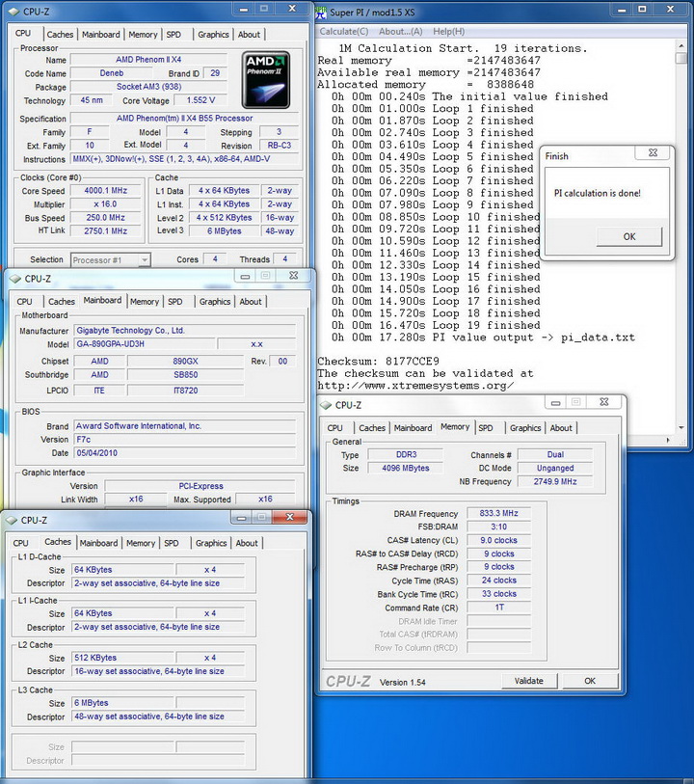Click the Core Voltage 1.552 V value
The image size is (694, 784).
click(x=200, y=100)
